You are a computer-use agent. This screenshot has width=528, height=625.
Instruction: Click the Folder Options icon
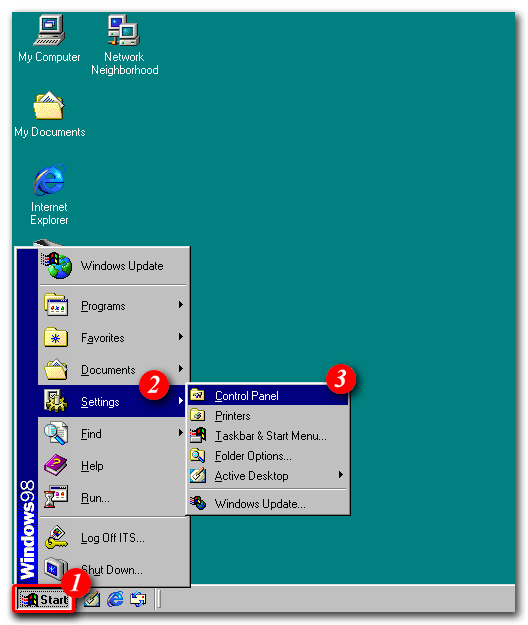(198, 456)
